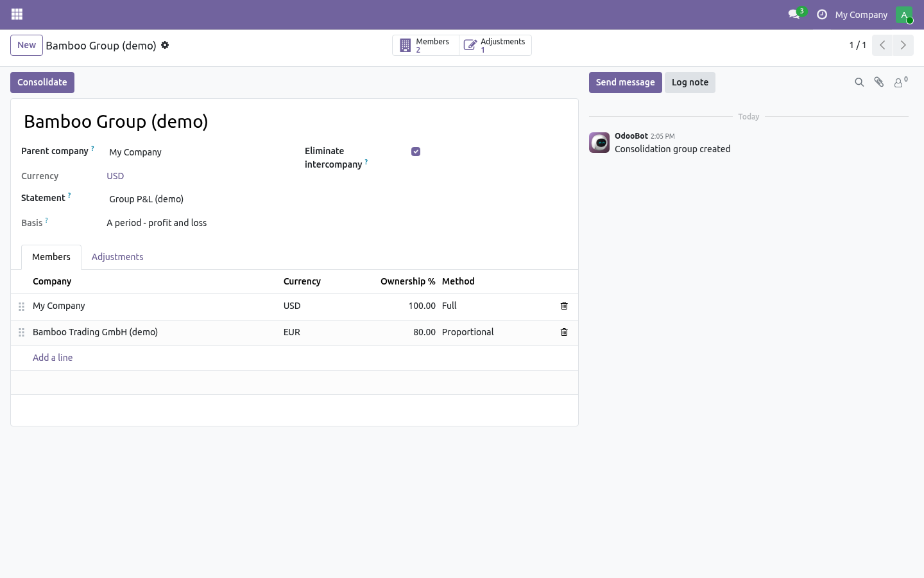Go to the next record arrow

coord(903,45)
